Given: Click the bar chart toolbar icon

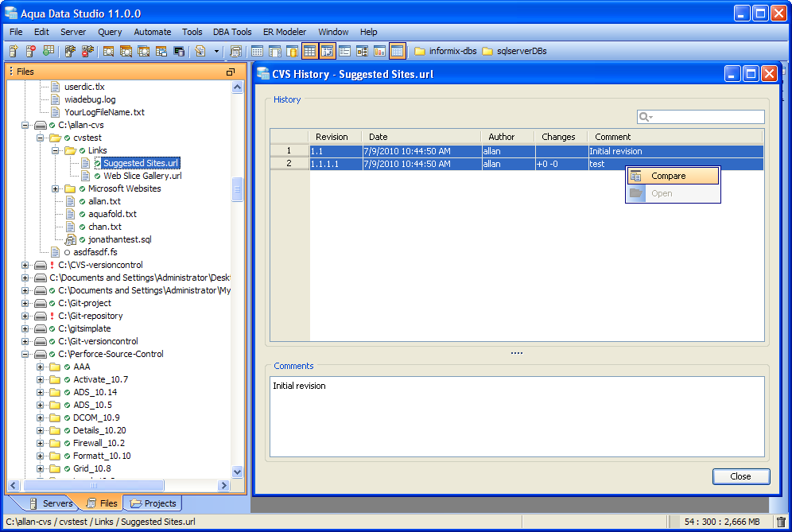Looking at the screenshot, I should tap(379, 51).
